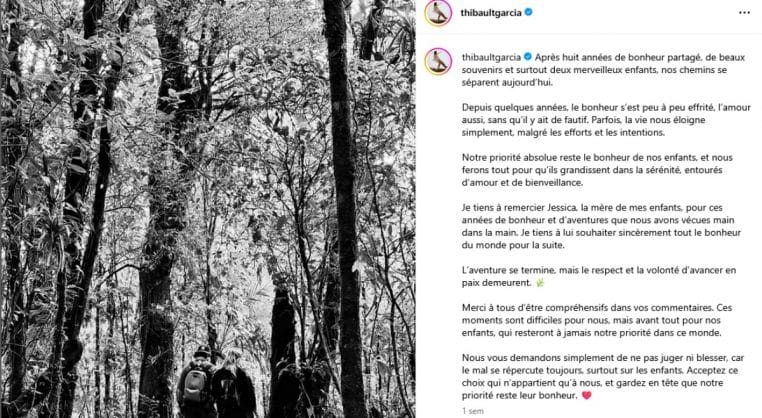Click the verified badge in the header
The image size is (762, 418).
[x=528, y=13]
